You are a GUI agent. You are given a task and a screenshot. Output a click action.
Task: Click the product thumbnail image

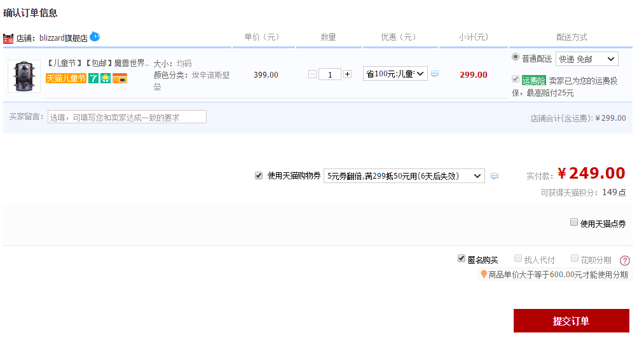[24, 76]
